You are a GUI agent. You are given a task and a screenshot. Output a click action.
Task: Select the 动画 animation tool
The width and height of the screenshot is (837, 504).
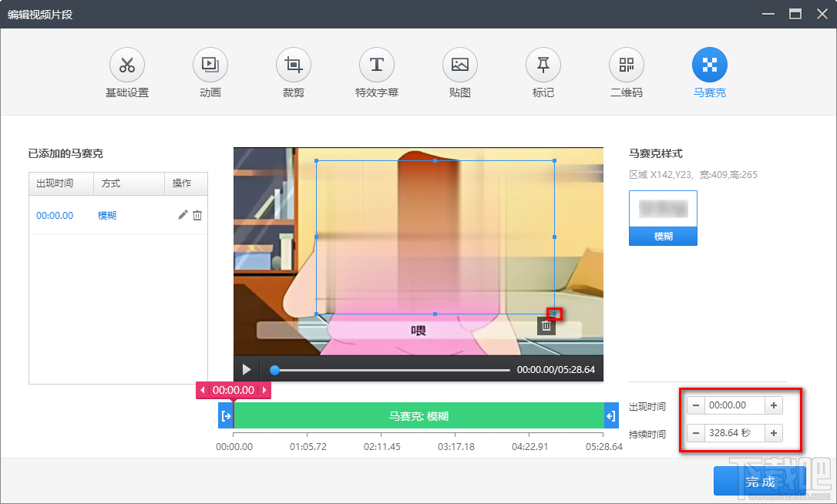pos(210,72)
